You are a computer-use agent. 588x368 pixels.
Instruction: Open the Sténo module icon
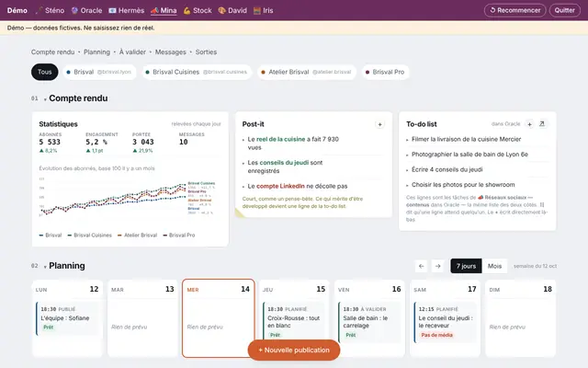pos(39,10)
